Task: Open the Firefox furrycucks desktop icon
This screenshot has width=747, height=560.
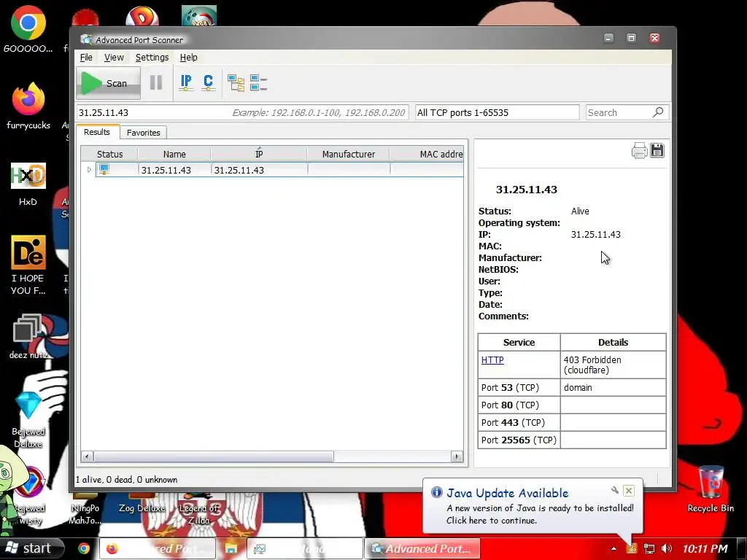Action: click(28, 106)
